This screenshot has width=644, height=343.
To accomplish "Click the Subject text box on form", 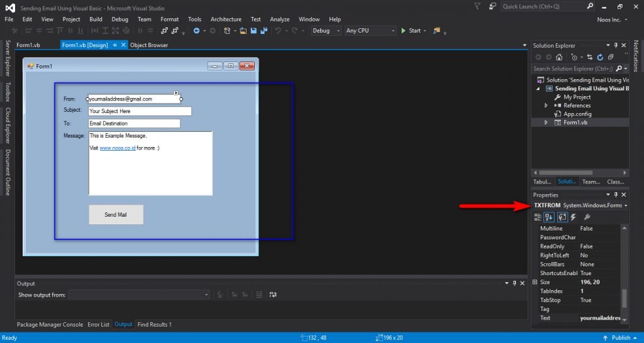I will (139, 111).
